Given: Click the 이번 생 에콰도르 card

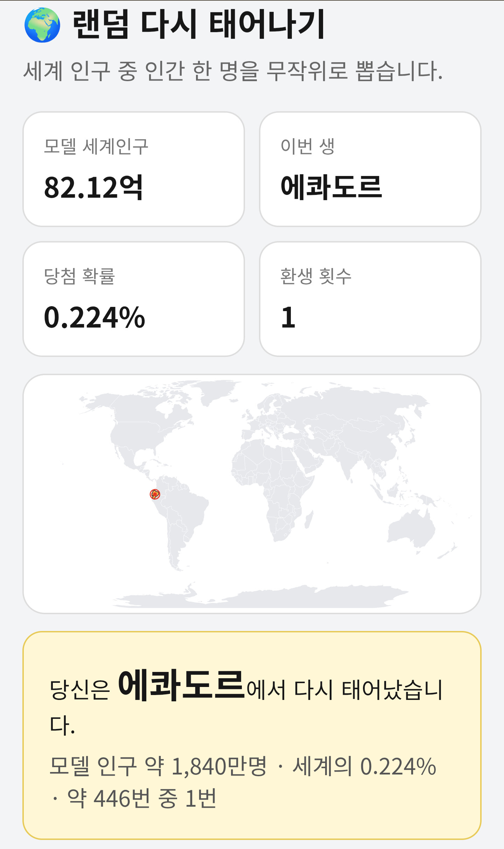Looking at the screenshot, I should tap(370, 169).
